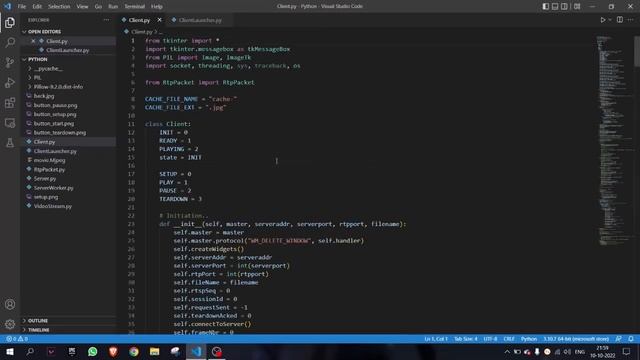The image size is (640, 360).
Task: Open the editor More Actions menu
Action: click(631, 20)
